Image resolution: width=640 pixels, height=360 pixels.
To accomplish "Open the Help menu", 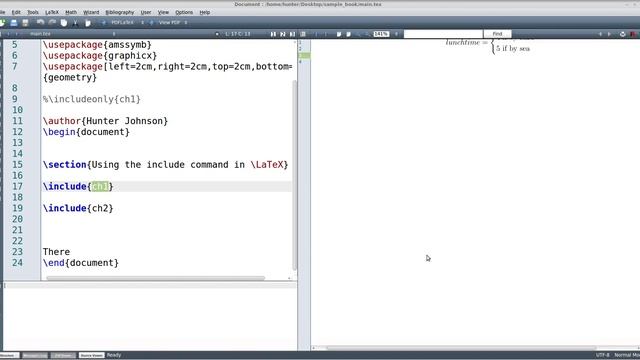I will coord(204,12).
